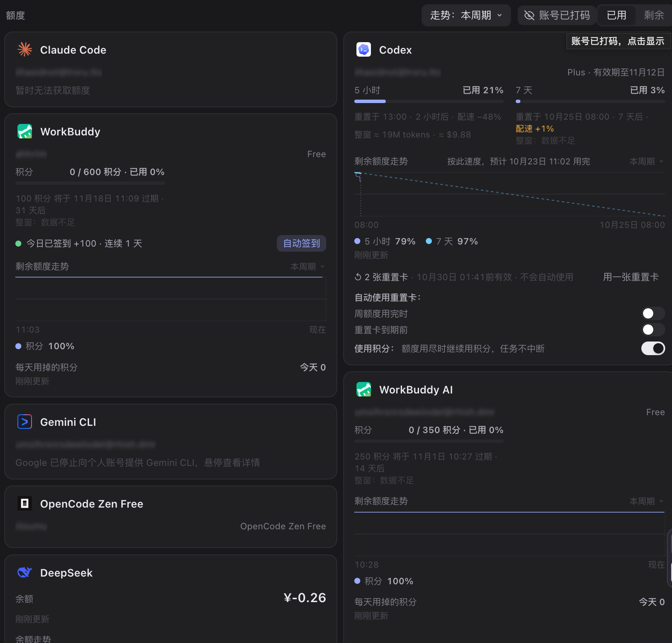This screenshot has width=672, height=643.
Task: Click the 7 天 97% legend item
Action: [452, 241]
